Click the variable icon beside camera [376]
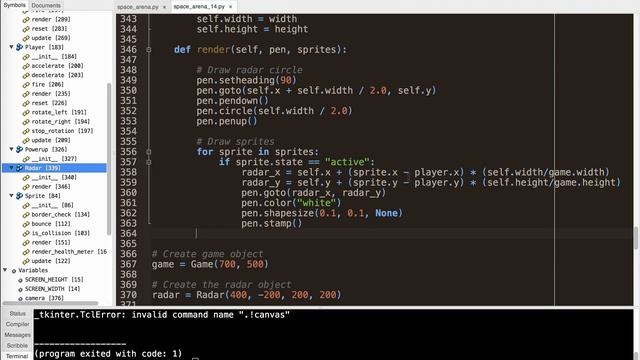This screenshot has height=360, width=640. point(20,298)
